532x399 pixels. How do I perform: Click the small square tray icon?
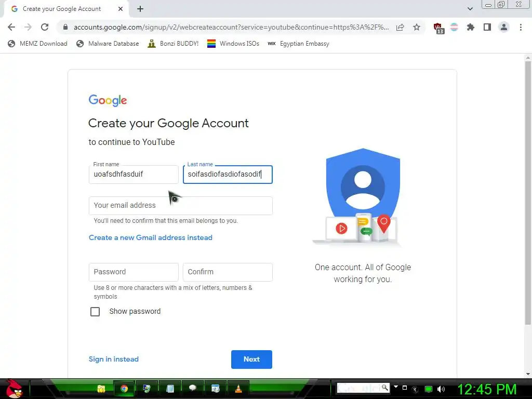coord(404,388)
